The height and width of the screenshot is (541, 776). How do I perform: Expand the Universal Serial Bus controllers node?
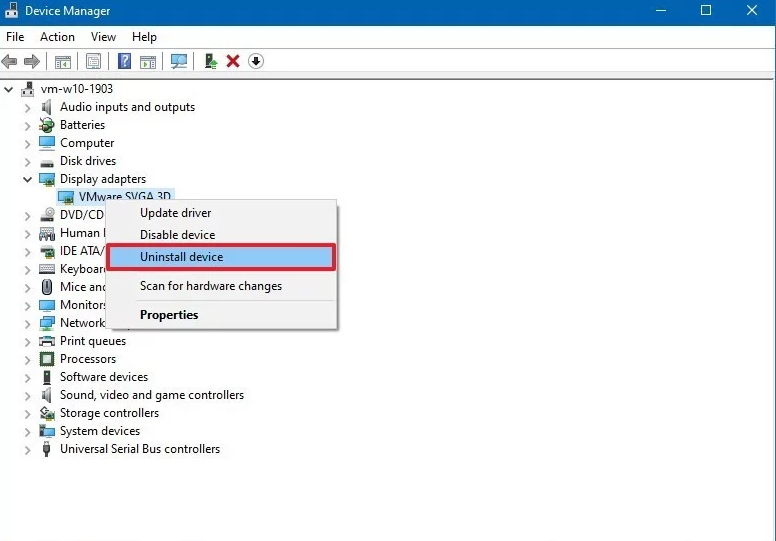point(27,449)
